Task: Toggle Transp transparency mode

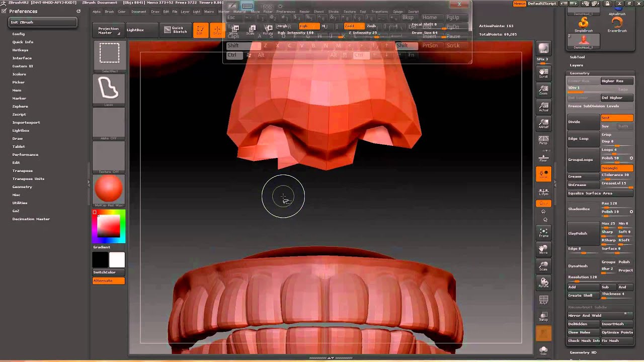Action: tap(543, 316)
